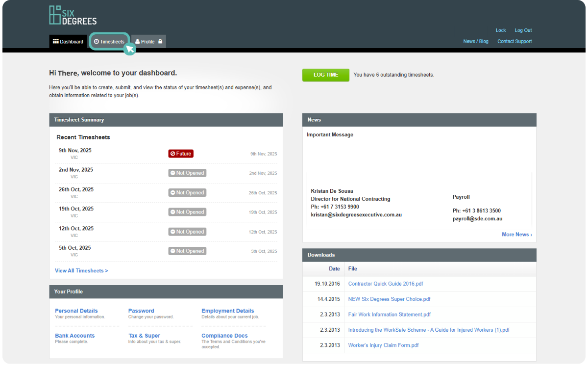Click the Date column header in Downloads

(x=334, y=268)
